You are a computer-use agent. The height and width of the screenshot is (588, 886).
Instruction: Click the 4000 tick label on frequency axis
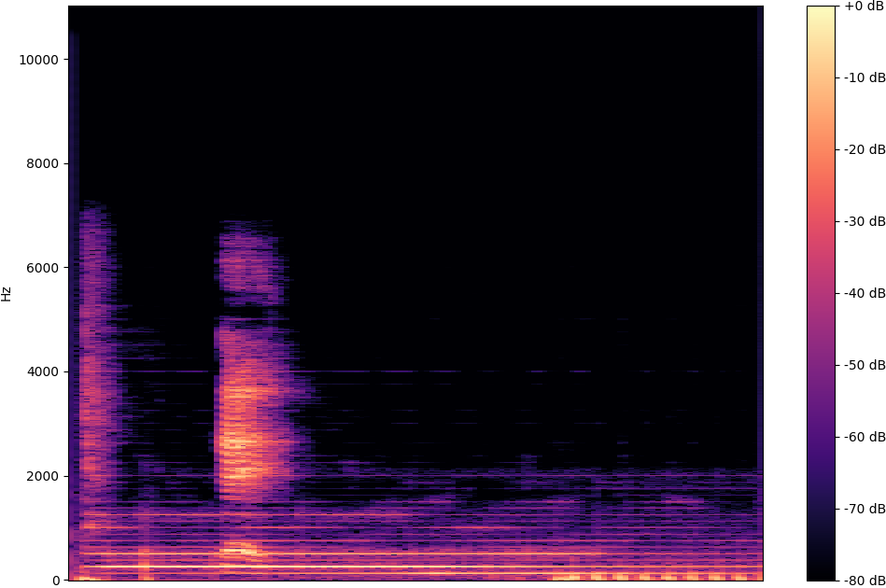(x=42, y=371)
